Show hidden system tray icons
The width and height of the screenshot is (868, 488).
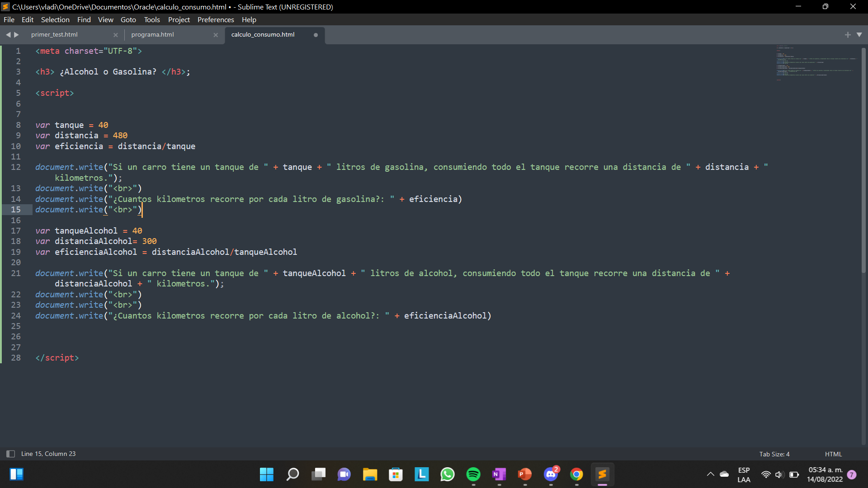[x=710, y=474]
